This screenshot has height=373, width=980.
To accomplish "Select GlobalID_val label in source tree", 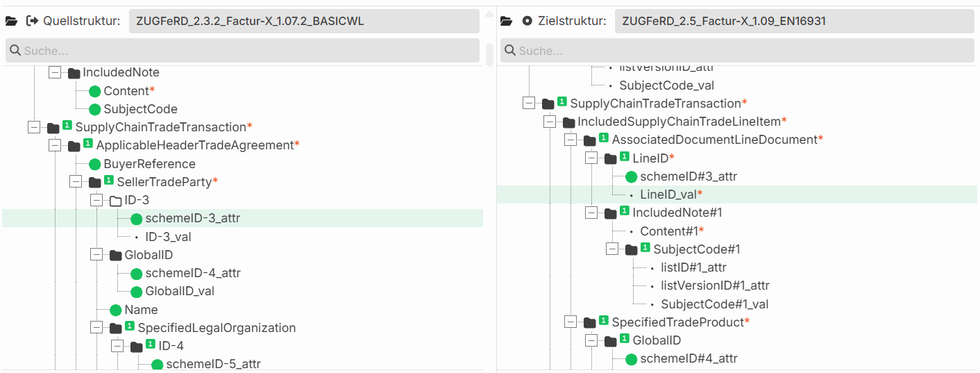I will [x=180, y=292].
